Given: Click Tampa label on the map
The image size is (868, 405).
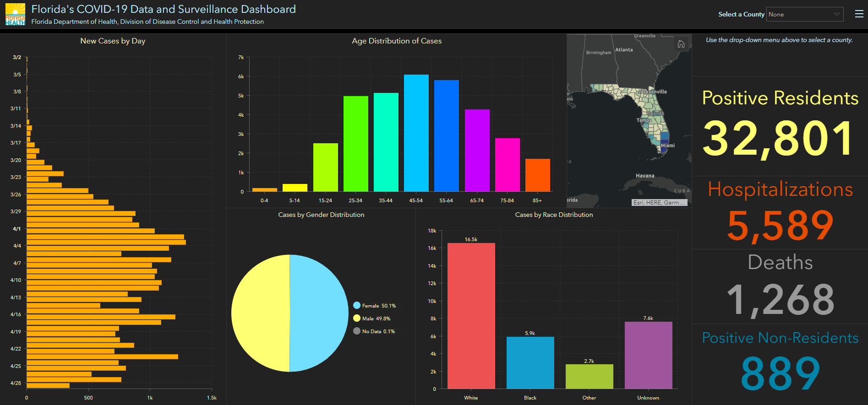Looking at the screenshot, I should [x=644, y=120].
